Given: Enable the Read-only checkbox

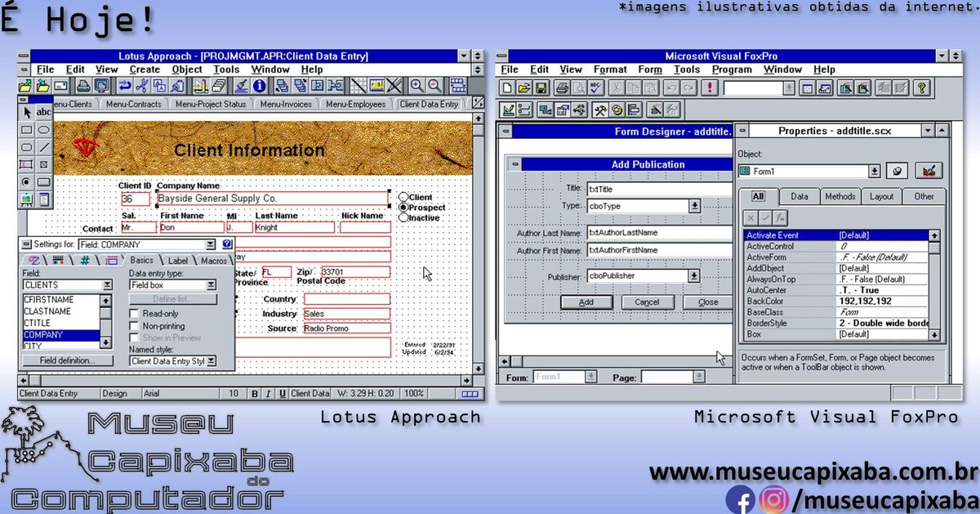Looking at the screenshot, I should click(x=135, y=314).
